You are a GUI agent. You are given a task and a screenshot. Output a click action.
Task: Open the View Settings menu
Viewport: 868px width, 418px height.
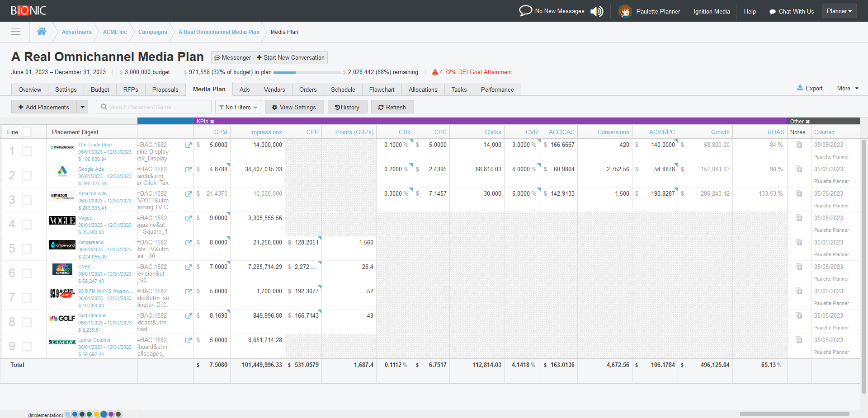point(294,107)
